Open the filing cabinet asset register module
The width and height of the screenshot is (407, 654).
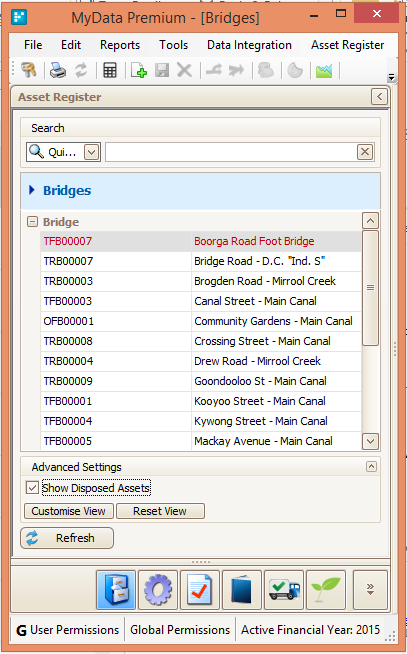[x=116, y=590]
